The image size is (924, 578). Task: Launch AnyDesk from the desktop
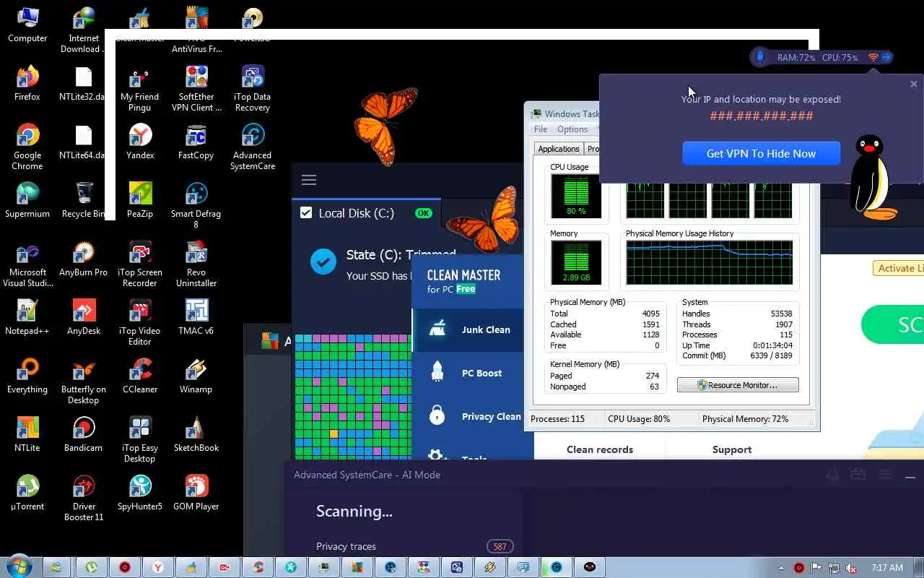[84, 318]
